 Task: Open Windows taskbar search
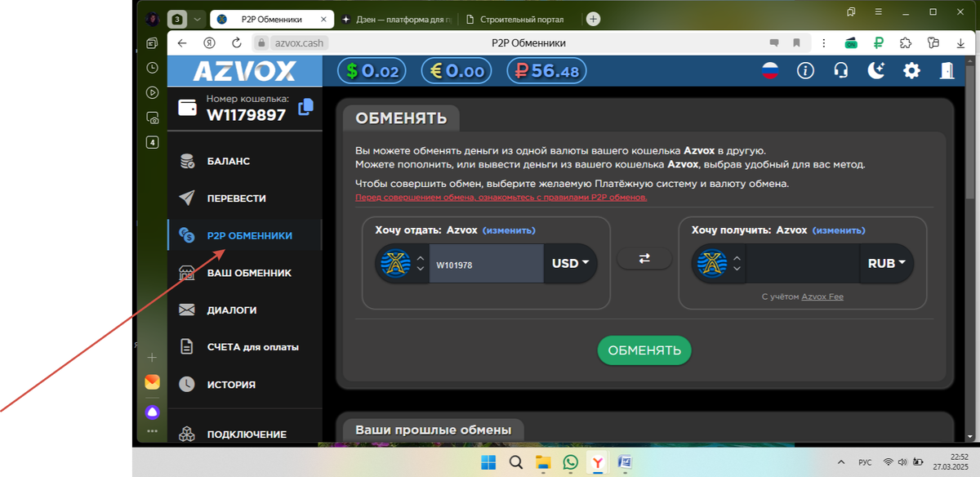point(515,463)
